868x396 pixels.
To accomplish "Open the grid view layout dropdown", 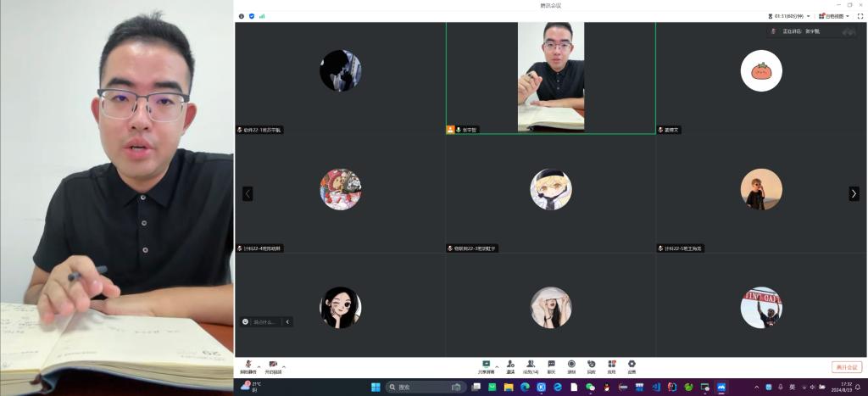I will tap(834, 16).
